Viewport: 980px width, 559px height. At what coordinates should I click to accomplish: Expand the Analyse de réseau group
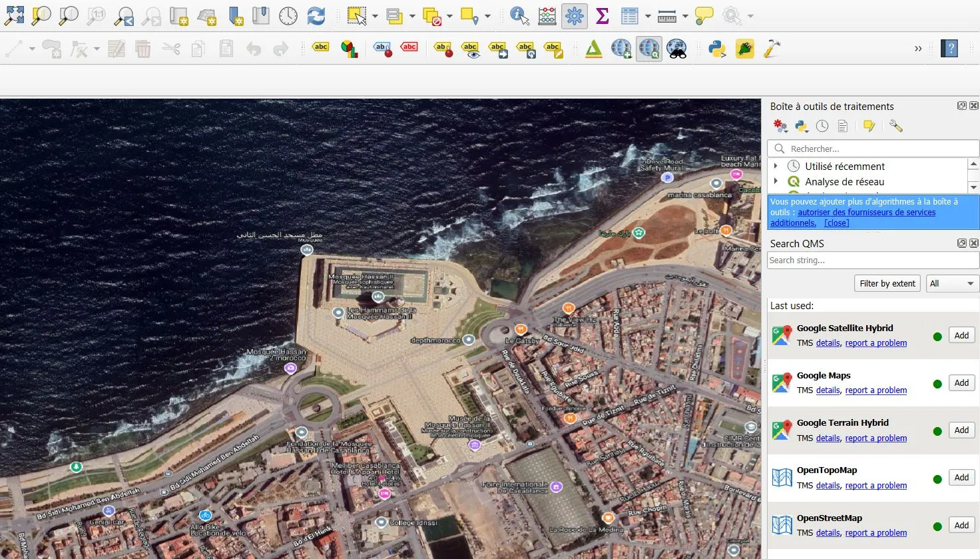(776, 181)
